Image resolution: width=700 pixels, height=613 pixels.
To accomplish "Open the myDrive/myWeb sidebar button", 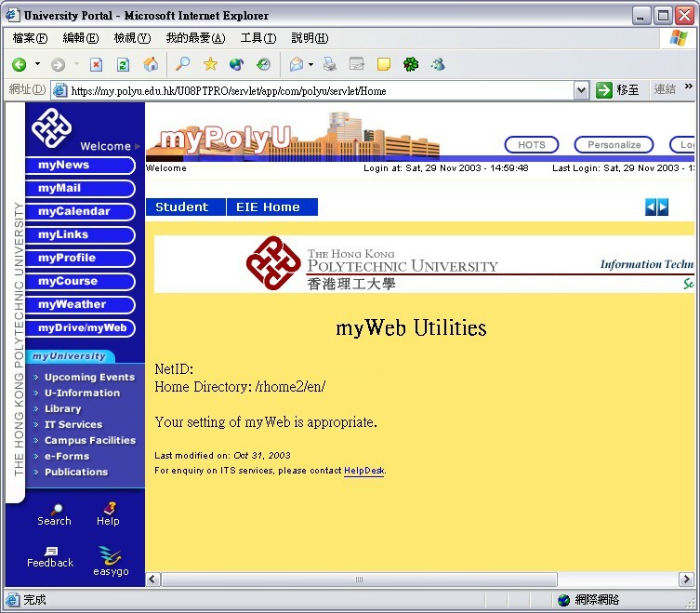I will point(80,328).
